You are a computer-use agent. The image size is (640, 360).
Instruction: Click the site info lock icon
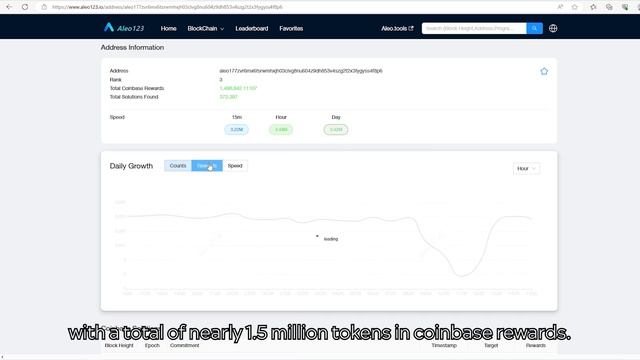tap(44, 7)
